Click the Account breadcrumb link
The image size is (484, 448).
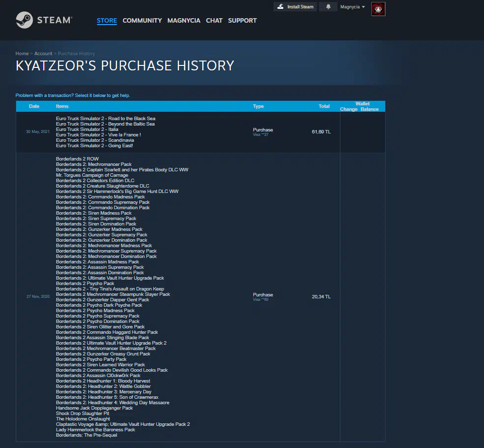point(43,54)
